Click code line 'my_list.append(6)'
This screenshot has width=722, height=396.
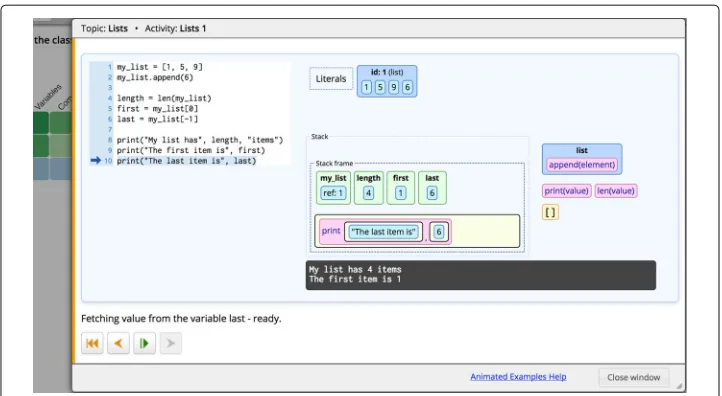(155, 77)
